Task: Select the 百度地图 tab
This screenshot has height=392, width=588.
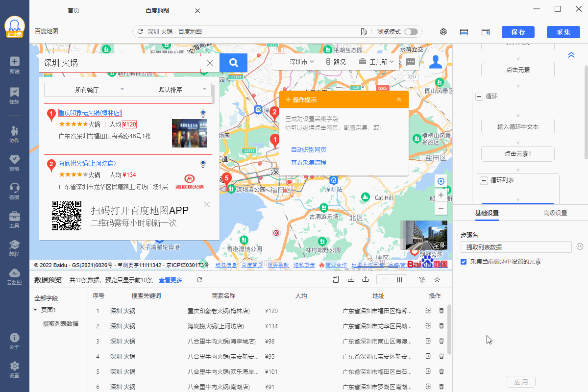Action: (157, 10)
